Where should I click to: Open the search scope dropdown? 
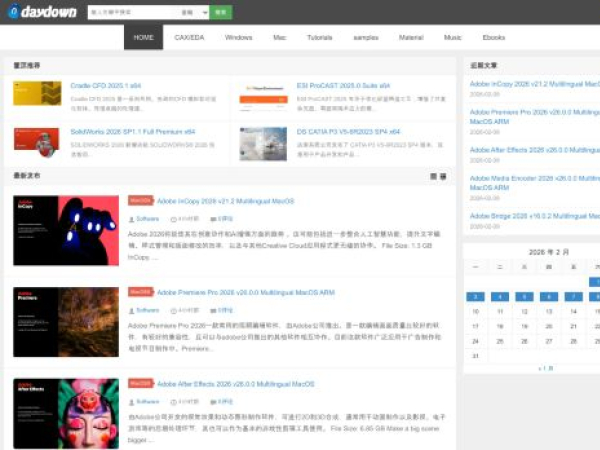click(x=193, y=13)
